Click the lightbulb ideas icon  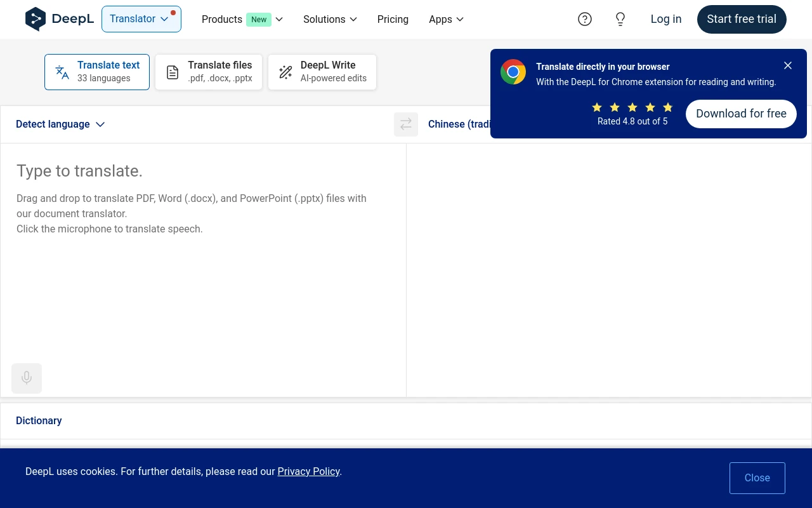click(620, 19)
